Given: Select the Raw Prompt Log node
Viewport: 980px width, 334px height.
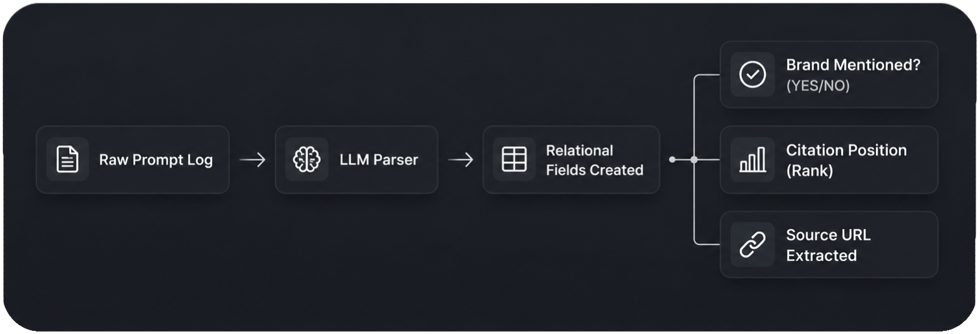Looking at the screenshot, I should pyautogui.click(x=133, y=159).
